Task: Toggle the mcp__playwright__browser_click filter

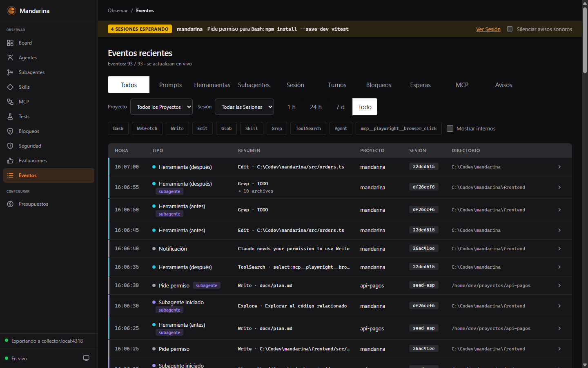Action: (399, 128)
